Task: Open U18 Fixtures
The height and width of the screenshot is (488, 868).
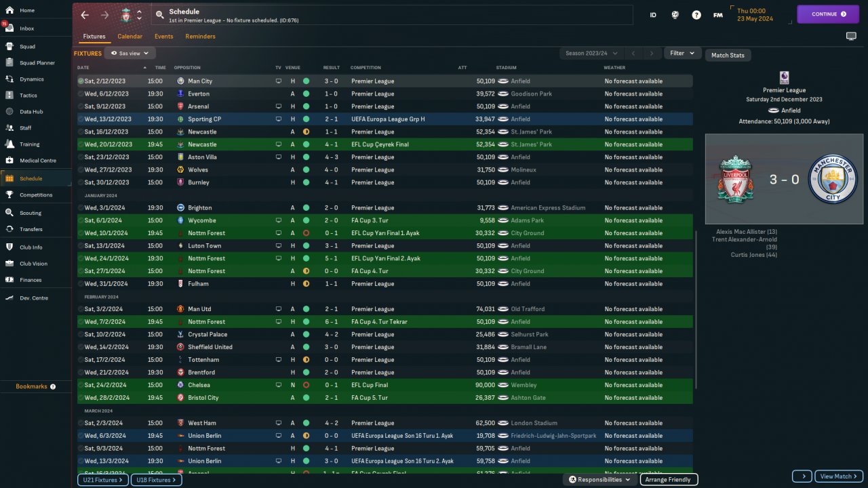Action: [156, 480]
